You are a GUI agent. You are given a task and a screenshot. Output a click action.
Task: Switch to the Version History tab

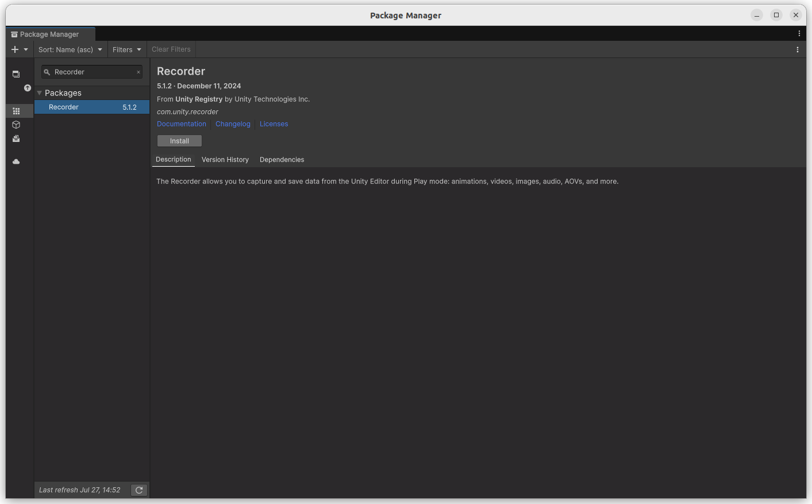coord(225,160)
